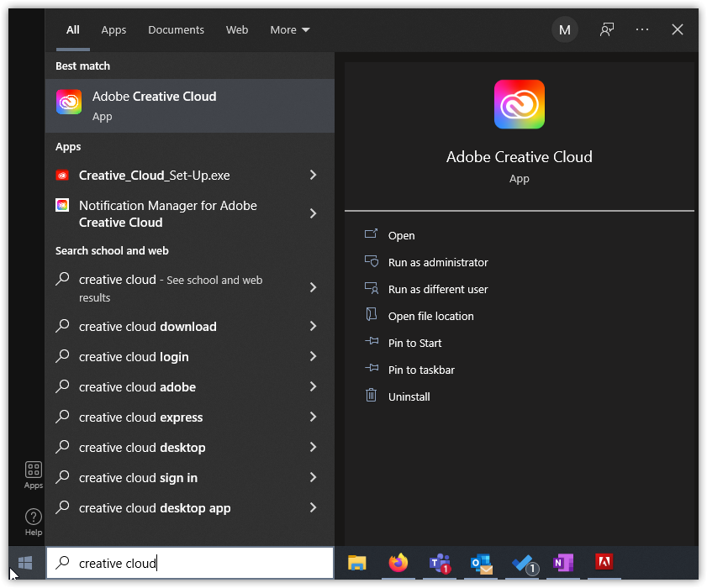Expand arrow for Creative_Cloud_Set-Up.exe
Screen dimensions: 707x588
313,175
